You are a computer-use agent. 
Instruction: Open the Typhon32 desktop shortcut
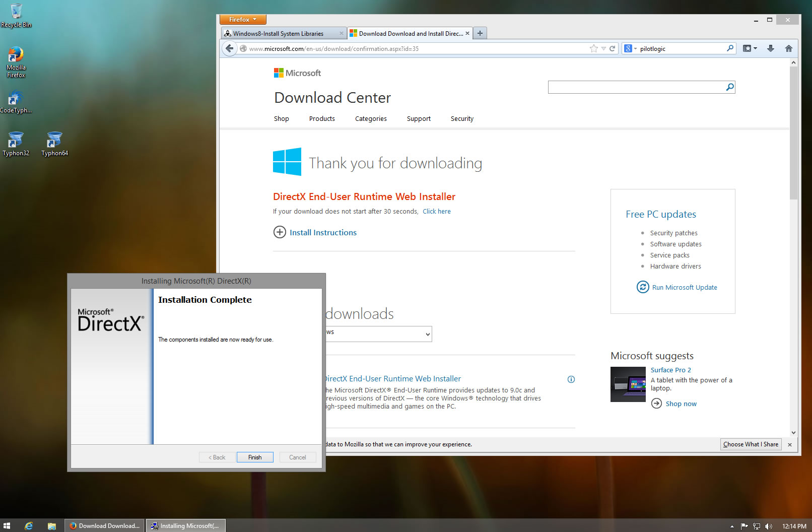coord(16,144)
